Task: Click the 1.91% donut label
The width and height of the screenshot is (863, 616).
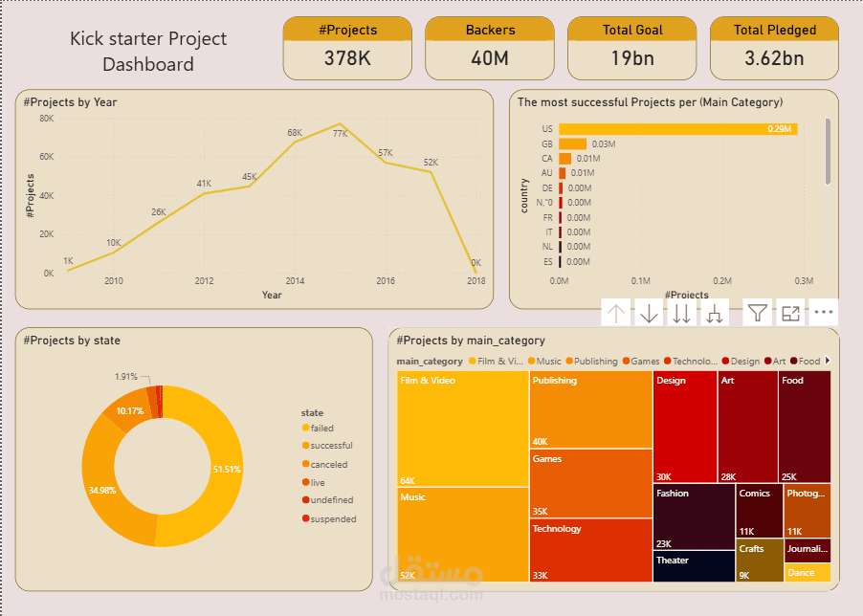Action: coord(126,376)
